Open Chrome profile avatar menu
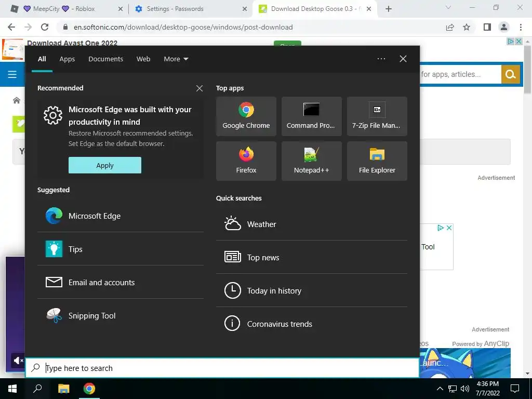This screenshot has height=399, width=532. pyautogui.click(x=504, y=27)
